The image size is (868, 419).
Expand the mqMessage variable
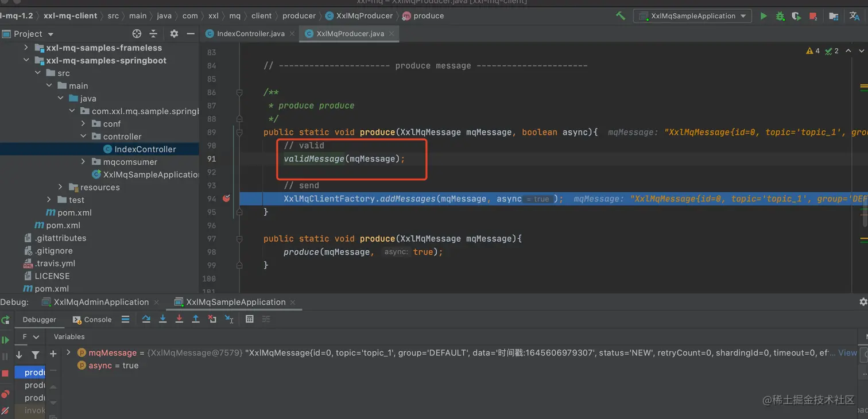pyautogui.click(x=68, y=352)
